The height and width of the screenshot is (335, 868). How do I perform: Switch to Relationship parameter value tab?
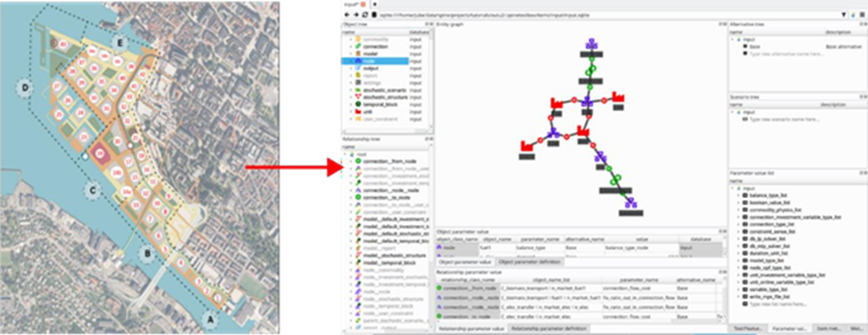tap(472, 329)
